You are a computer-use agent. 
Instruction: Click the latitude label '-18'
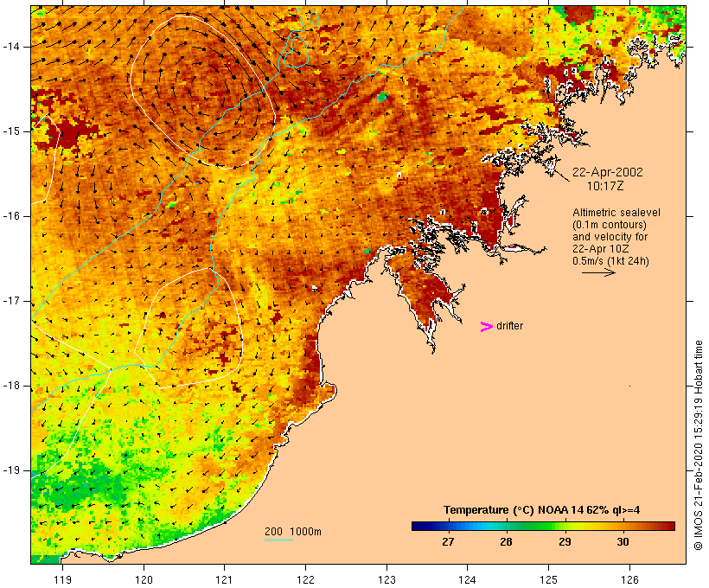(x=11, y=386)
